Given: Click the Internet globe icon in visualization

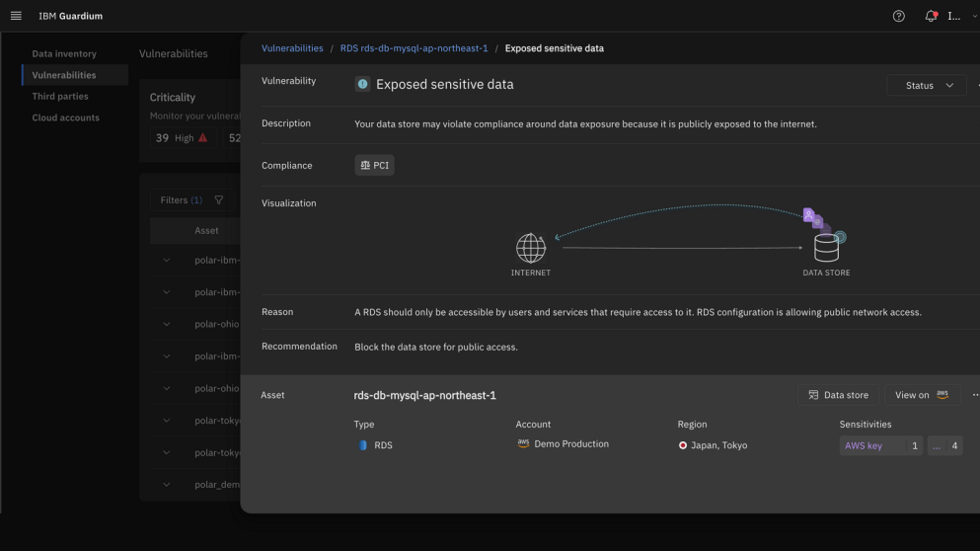Looking at the screenshot, I should 531,248.
